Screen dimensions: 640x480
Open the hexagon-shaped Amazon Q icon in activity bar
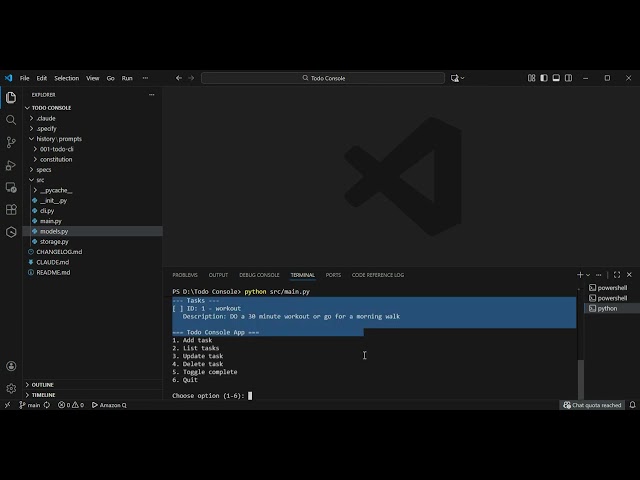[11, 232]
